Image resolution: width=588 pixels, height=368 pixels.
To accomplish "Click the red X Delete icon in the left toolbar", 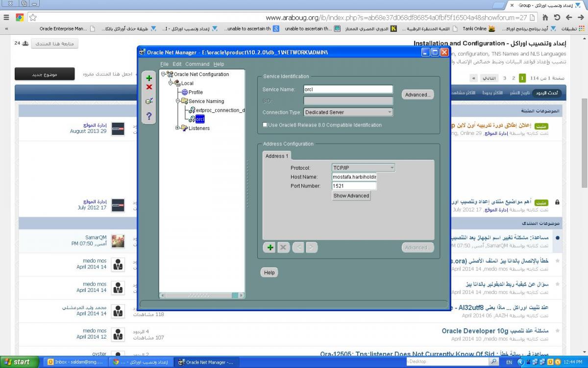I will 149,87.
